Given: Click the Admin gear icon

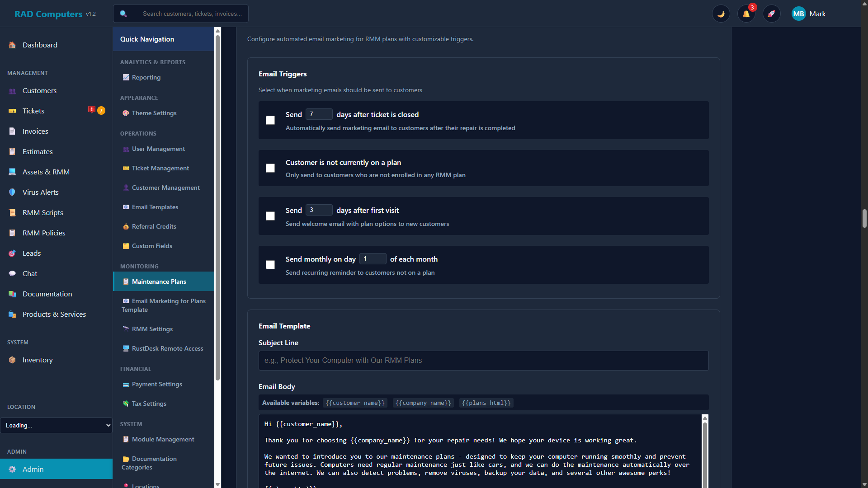Looking at the screenshot, I should (x=12, y=469).
